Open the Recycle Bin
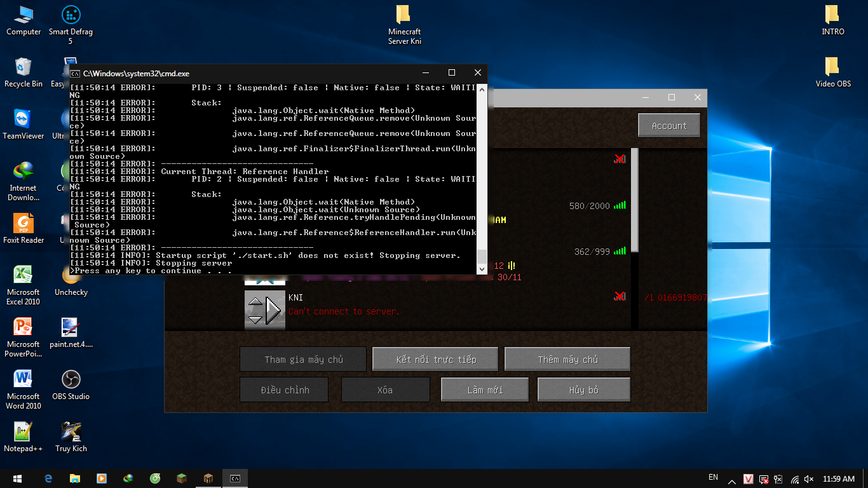 (24, 72)
